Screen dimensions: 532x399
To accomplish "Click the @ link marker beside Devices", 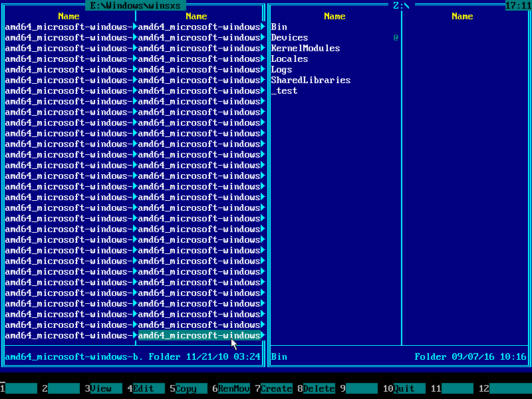I will pyautogui.click(x=396, y=37).
